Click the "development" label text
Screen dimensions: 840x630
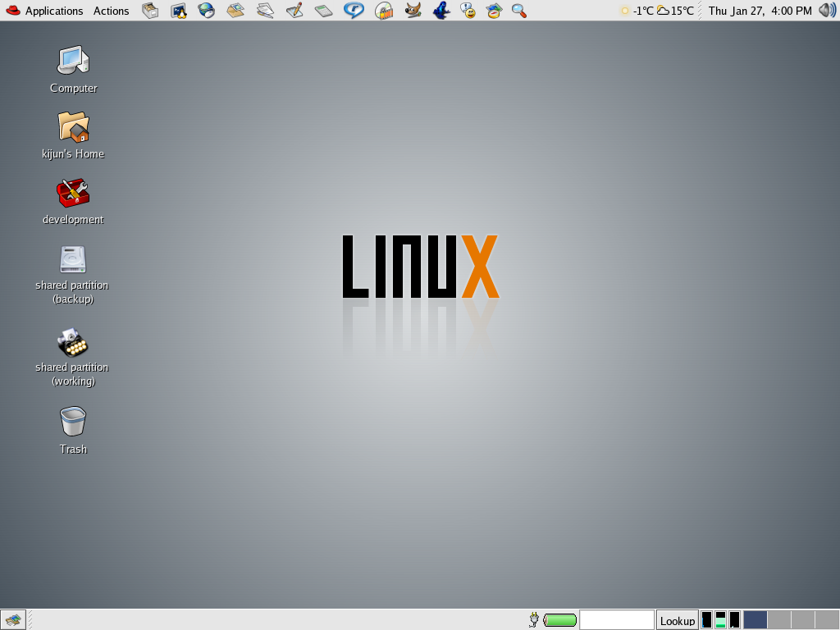coord(73,219)
